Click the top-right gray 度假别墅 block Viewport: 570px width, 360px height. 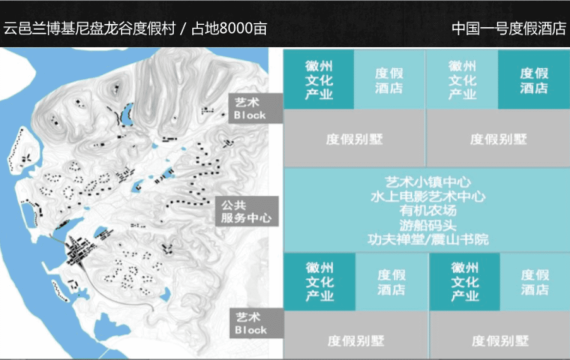point(498,139)
